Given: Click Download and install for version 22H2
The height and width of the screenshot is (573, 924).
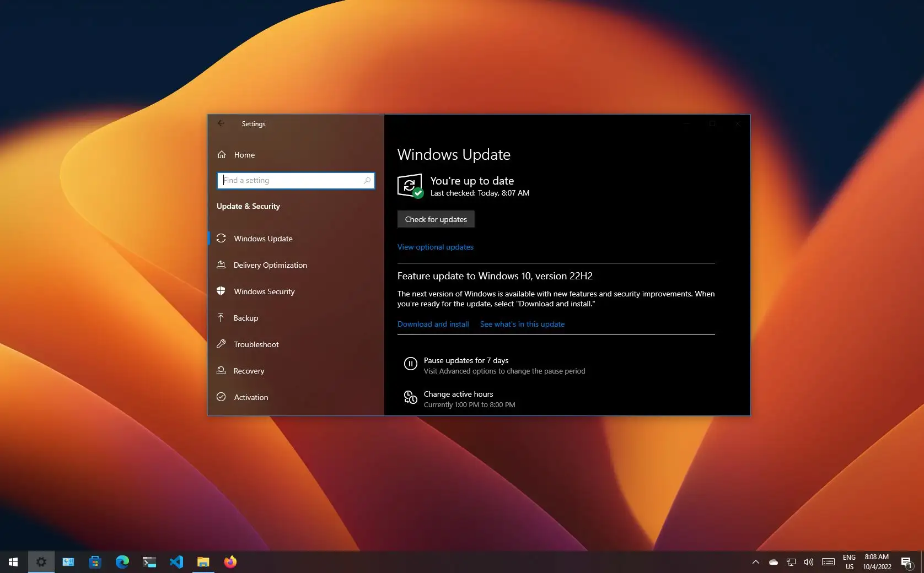Looking at the screenshot, I should 433,324.
